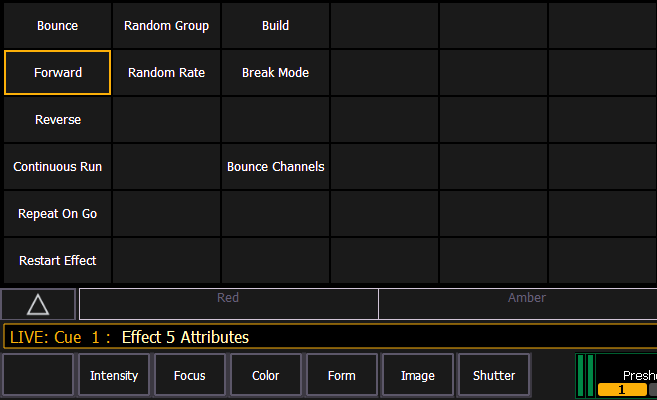
Task: Toggle Bounce Channels option
Action: coord(275,167)
